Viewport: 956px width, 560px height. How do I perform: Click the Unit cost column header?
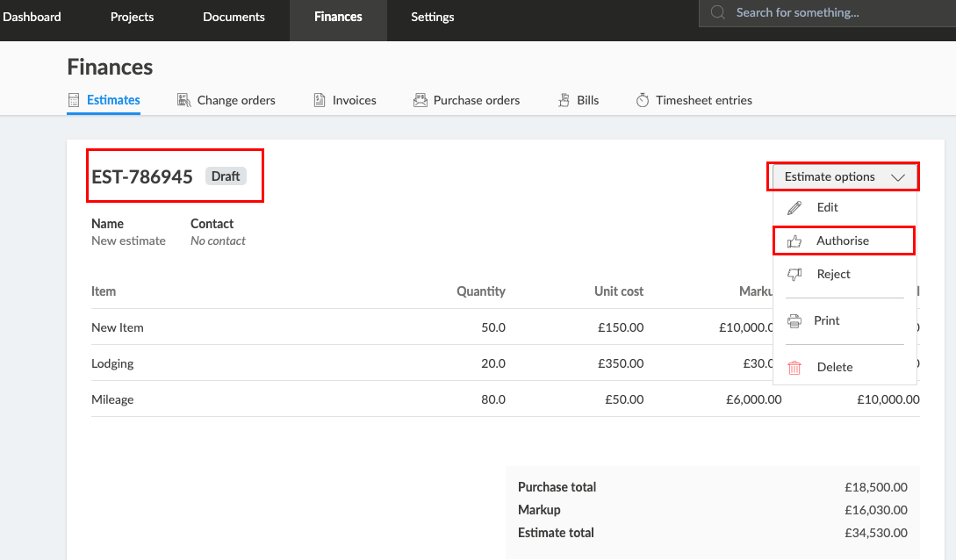[x=619, y=291]
